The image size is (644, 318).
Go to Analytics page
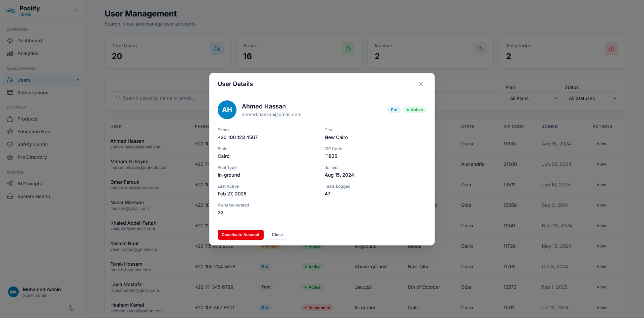click(43, 53)
